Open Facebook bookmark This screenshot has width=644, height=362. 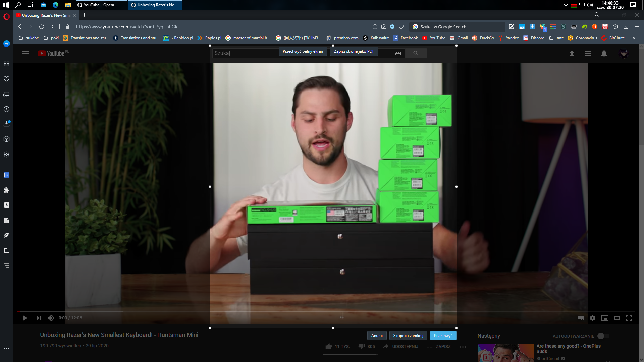(x=406, y=38)
